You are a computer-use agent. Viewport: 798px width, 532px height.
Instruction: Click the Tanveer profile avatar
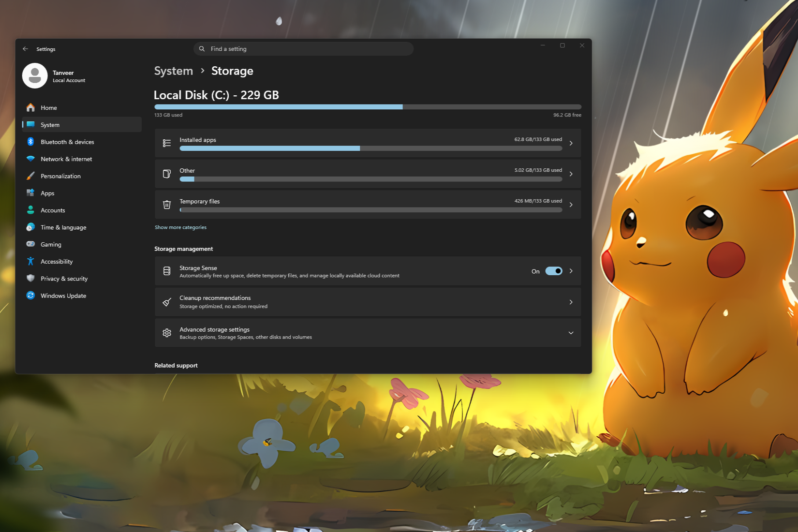(x=35, y=76)
